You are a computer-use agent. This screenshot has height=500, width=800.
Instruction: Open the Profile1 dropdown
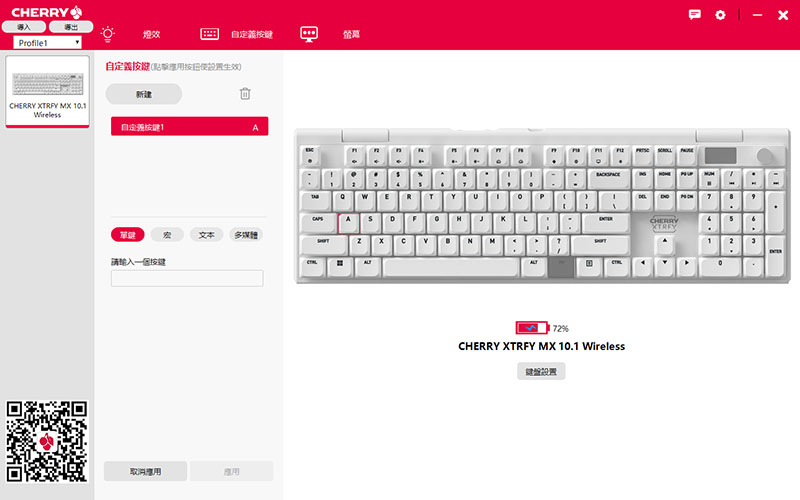coord(47,43)
